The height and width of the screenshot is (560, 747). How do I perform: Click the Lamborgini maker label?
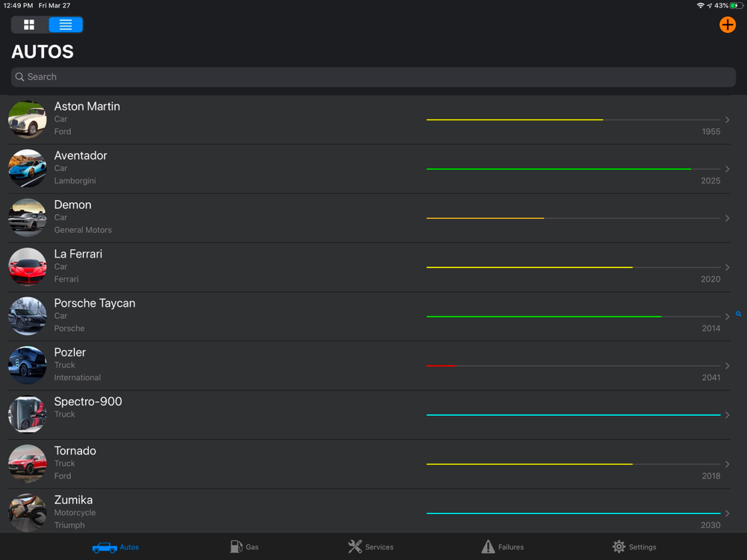(75, 181)
